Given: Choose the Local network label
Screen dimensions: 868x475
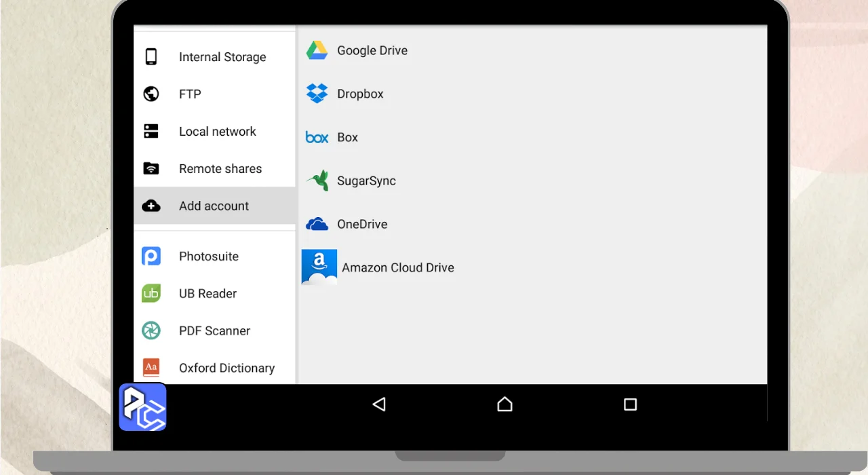Looking at the screenshot, I should tap(218, 132).
